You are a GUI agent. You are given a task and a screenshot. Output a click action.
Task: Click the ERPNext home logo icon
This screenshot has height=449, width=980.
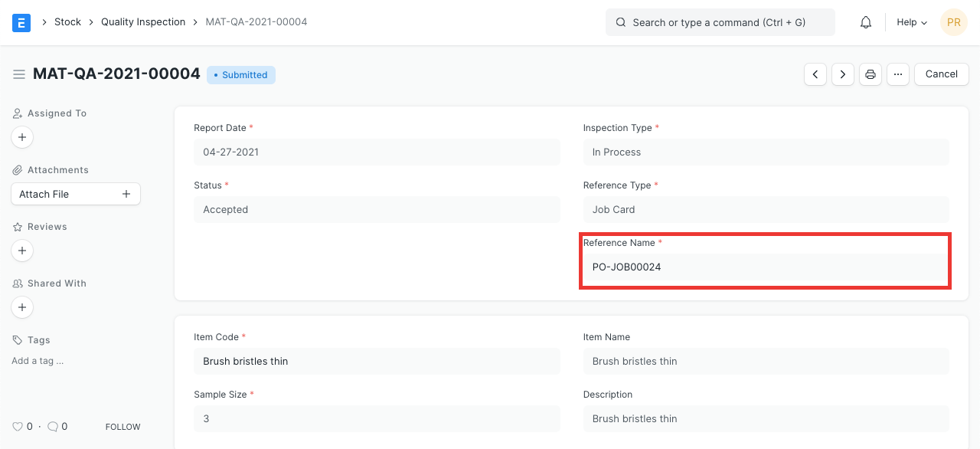[x=21, y=22]
